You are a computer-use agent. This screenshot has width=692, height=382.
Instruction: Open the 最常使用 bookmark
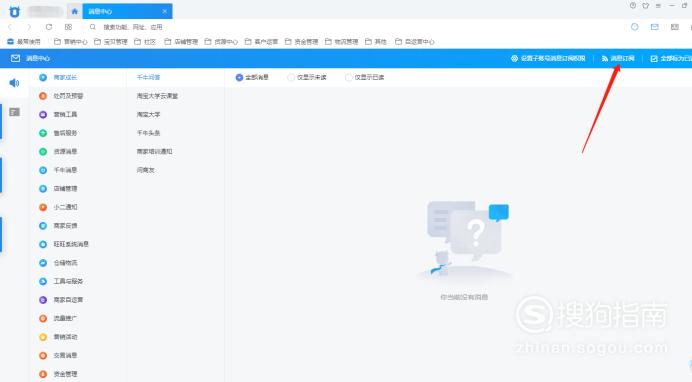pos(24,41)
